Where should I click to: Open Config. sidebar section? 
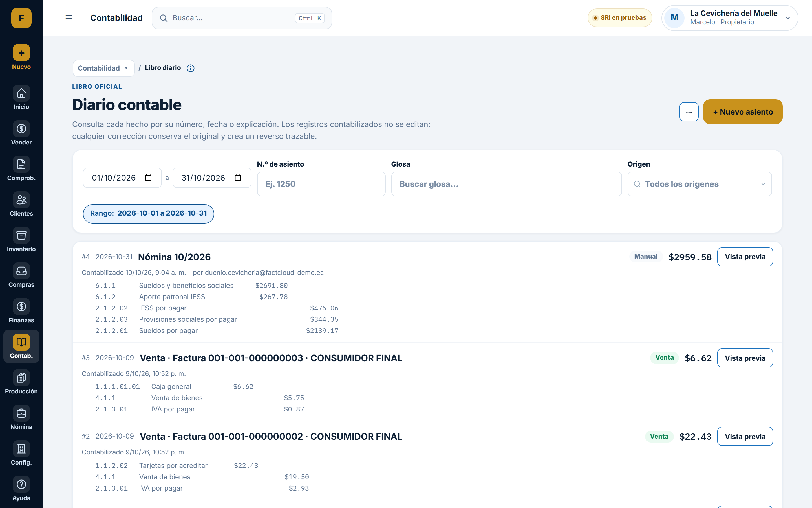(21, 453)
